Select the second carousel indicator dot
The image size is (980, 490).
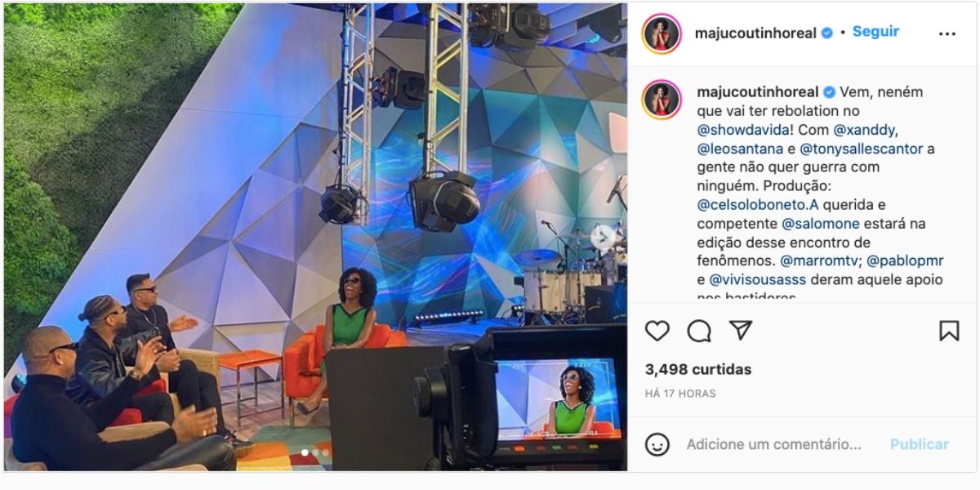tap(315, 452)
